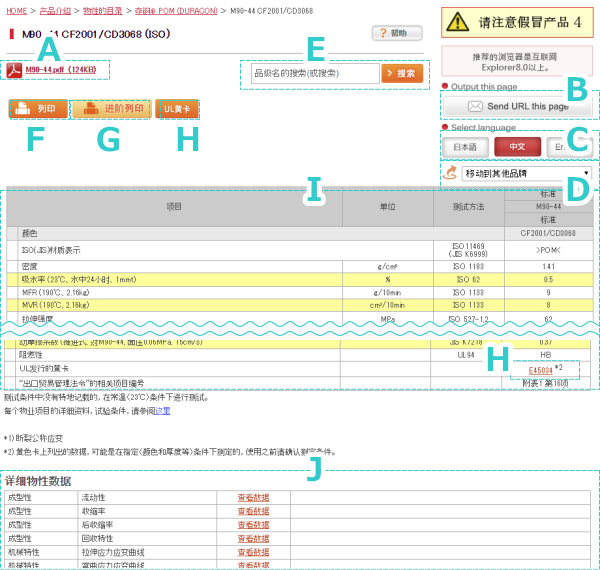View data link for flowability row
Image resolution: width=600 pixels, height=570 pixels.
(253, 497)
